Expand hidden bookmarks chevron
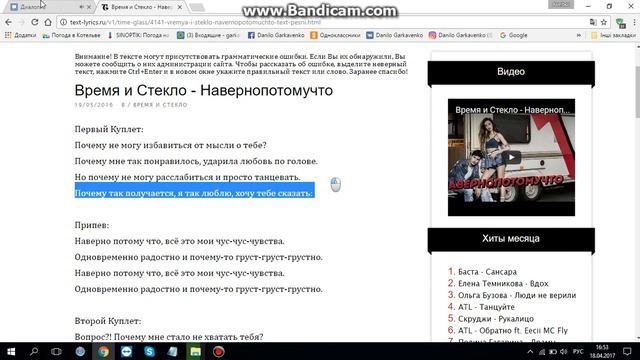640x360 pixels. pos(578,36)
